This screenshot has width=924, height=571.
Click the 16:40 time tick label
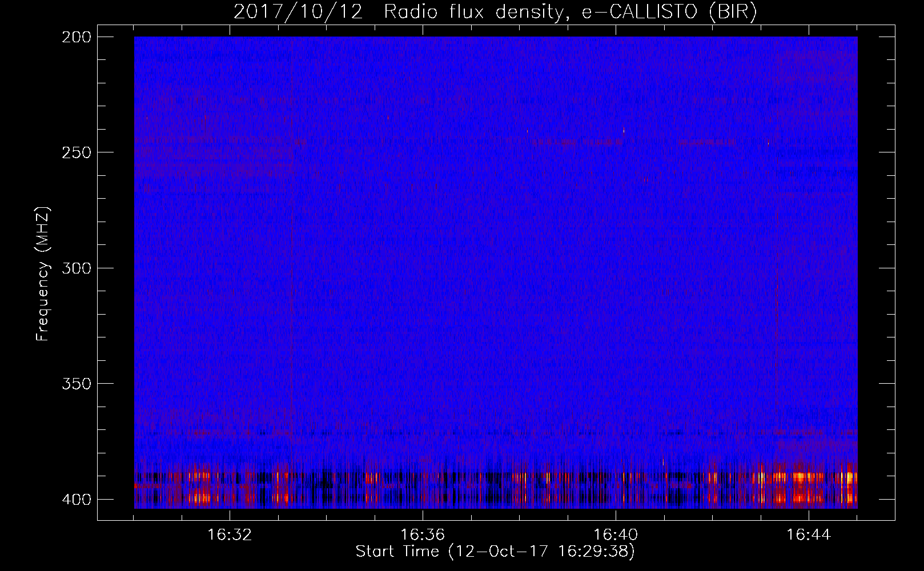[616, 535]
